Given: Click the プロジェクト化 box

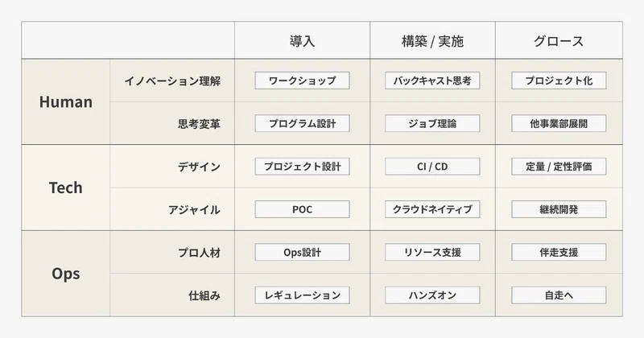Looking at the screenshot, I should coord(559,80).
